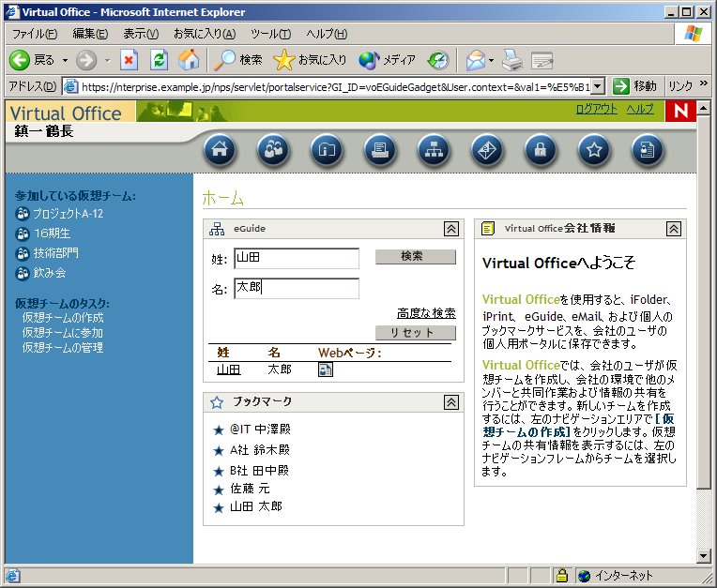
Task: Open the Mail button dropdown arrow
Action: point(491,60)
